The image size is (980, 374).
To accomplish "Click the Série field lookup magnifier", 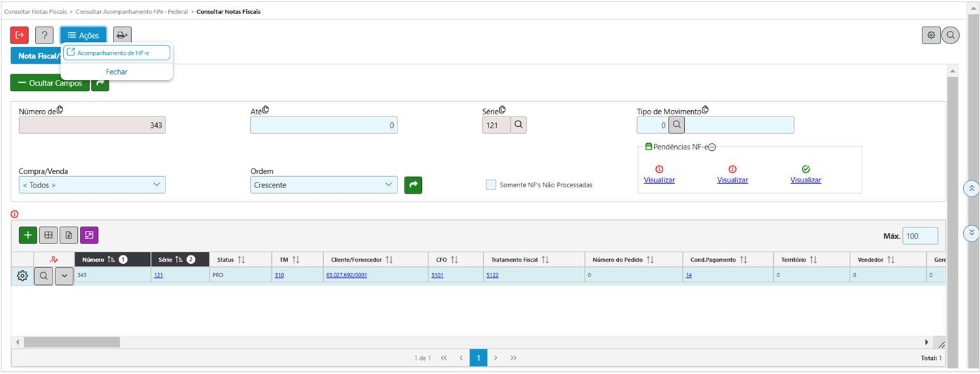I will pyautogui.click(x=518, y=125).
